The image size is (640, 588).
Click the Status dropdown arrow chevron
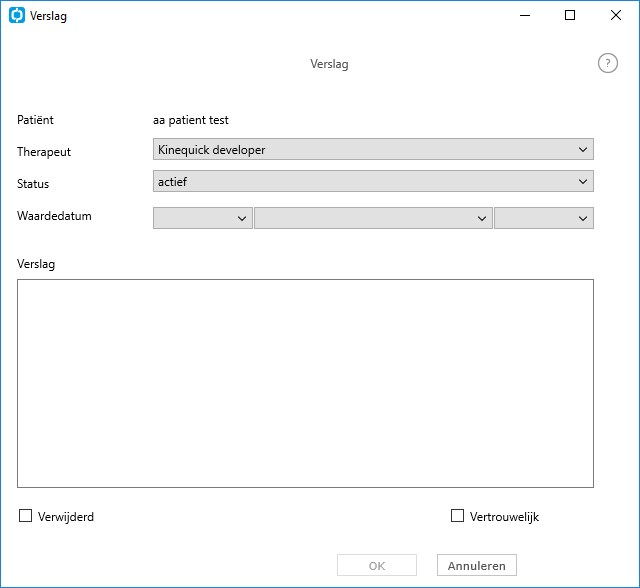[x=582, y=182]
